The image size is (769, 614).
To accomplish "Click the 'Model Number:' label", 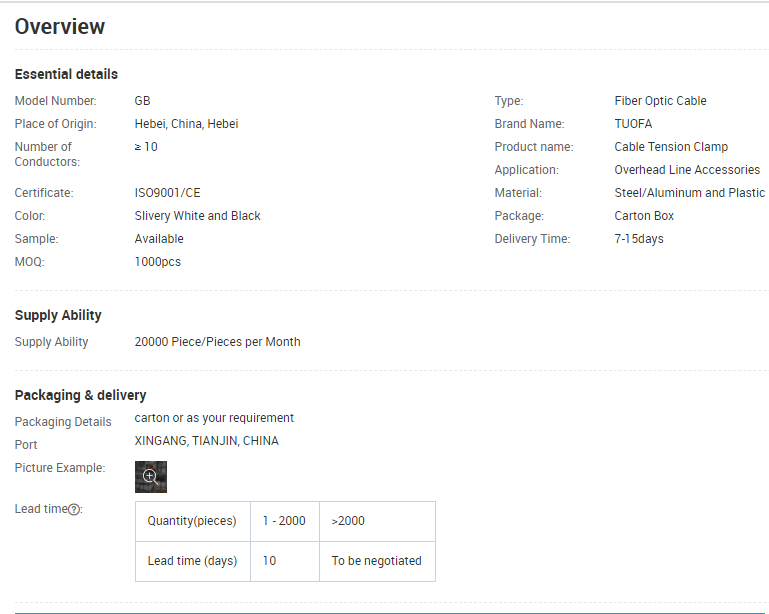I will click(x=55, y=101).
